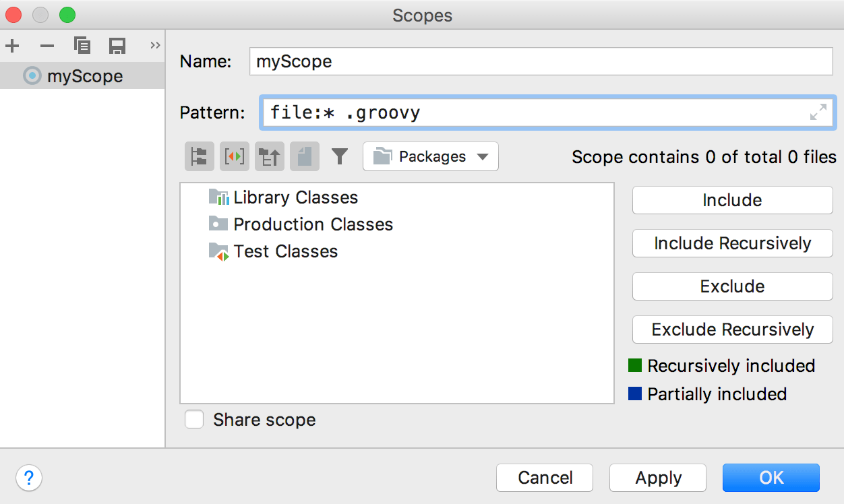Expand the Pattern field with the arrows icon

[x=818, y=113]
